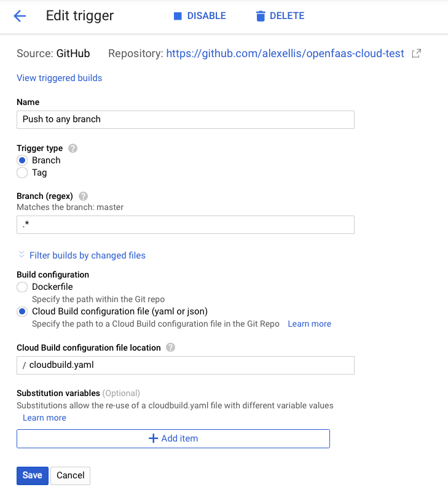Open repository in new tab icon
This screenshot has height=498, width=448.
[x=416, y=53]
